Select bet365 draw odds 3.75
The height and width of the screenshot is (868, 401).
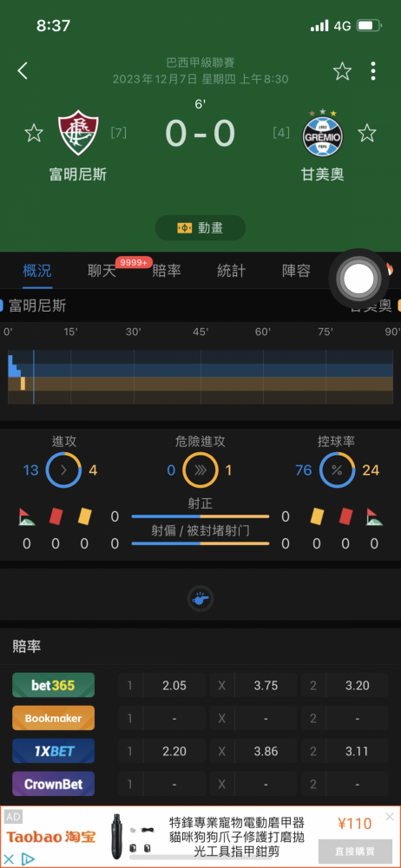coord(266,686)
